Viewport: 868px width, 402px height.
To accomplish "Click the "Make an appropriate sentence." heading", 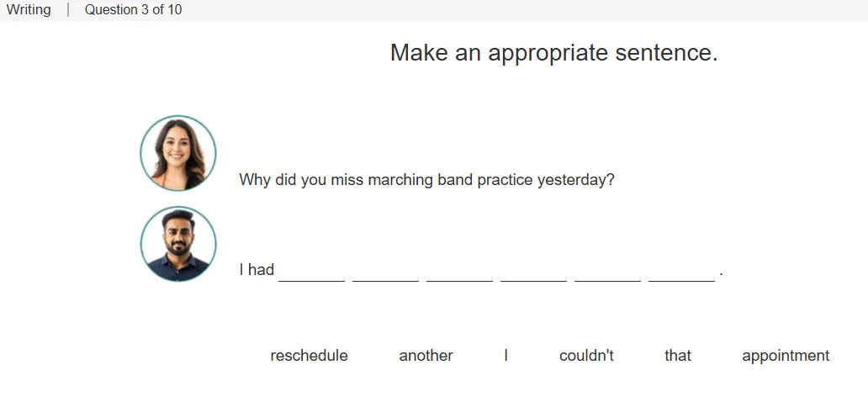I will click(554, 53).
